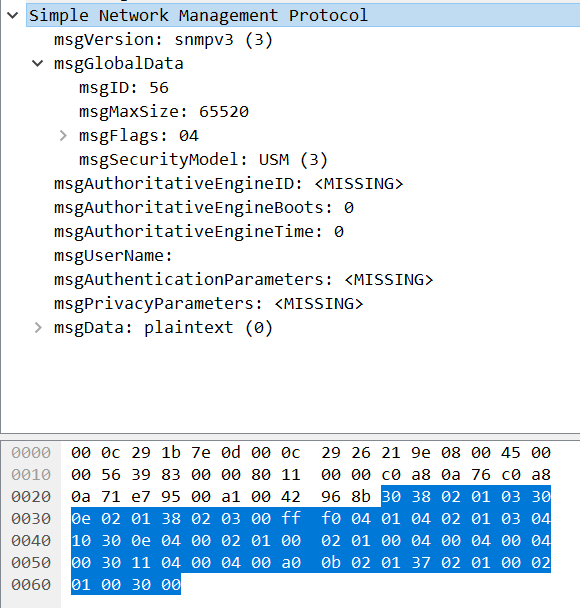The width and height of the screenshot is (580, 608).
Task: Click the 0000 offset in hex pane
Action: coord(31,453)
